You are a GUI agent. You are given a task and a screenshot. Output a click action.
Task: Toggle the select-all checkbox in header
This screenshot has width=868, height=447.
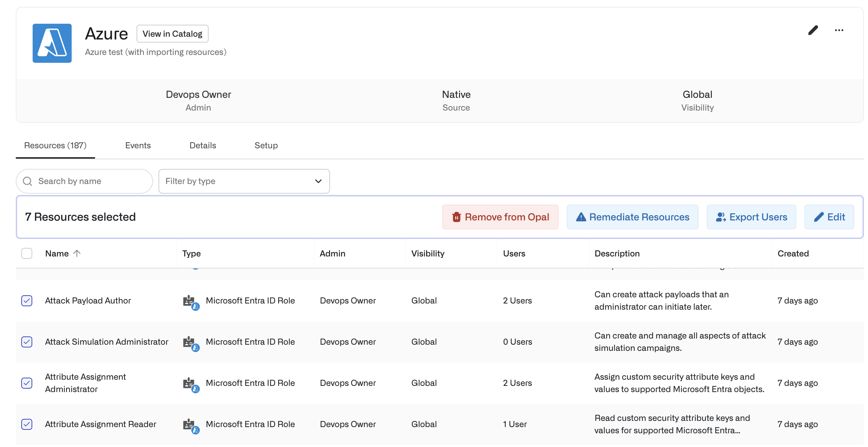point(27,253)
